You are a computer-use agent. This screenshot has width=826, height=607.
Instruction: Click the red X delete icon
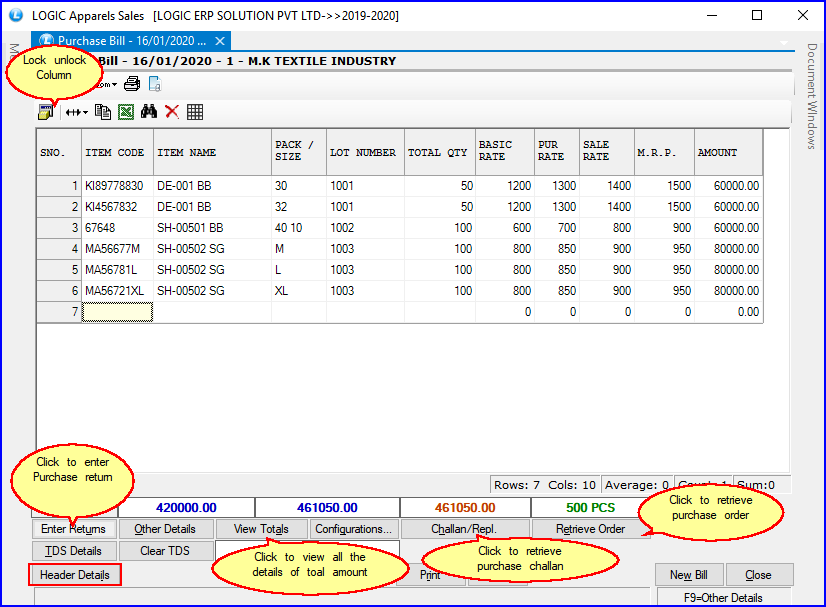pyautogui.click(x=172, y=112)
